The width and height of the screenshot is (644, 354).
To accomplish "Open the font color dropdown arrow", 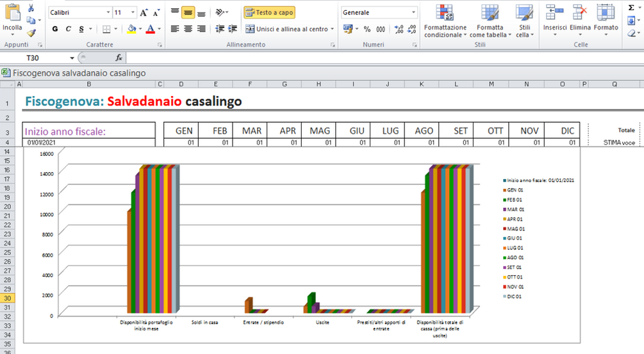I will (x=159, y=29).
